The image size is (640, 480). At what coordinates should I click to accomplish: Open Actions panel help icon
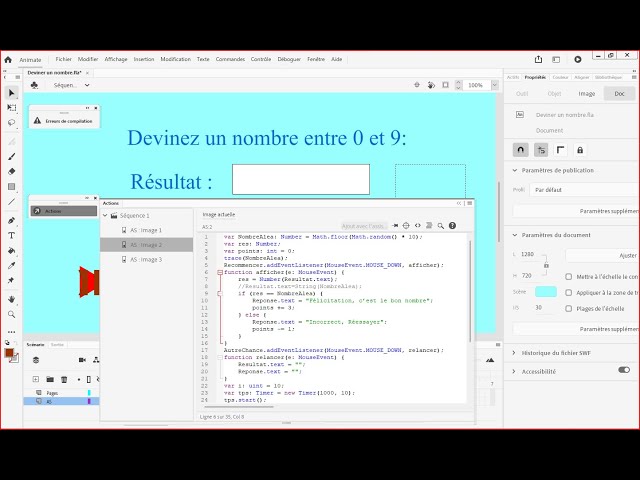452,226
